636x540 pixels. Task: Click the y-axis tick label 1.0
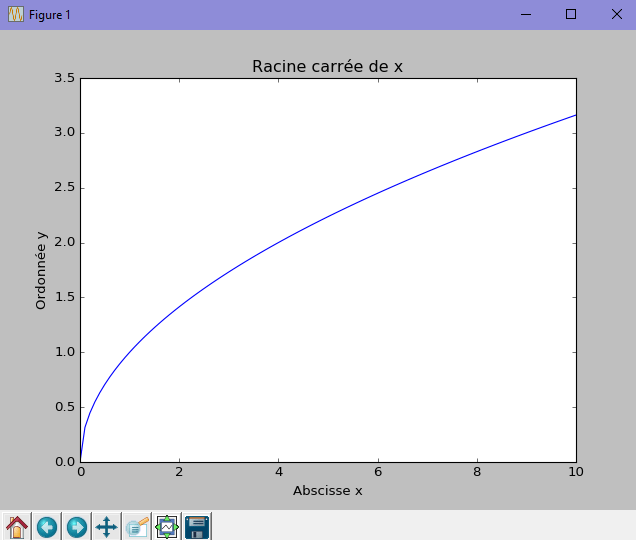(65, 352)
